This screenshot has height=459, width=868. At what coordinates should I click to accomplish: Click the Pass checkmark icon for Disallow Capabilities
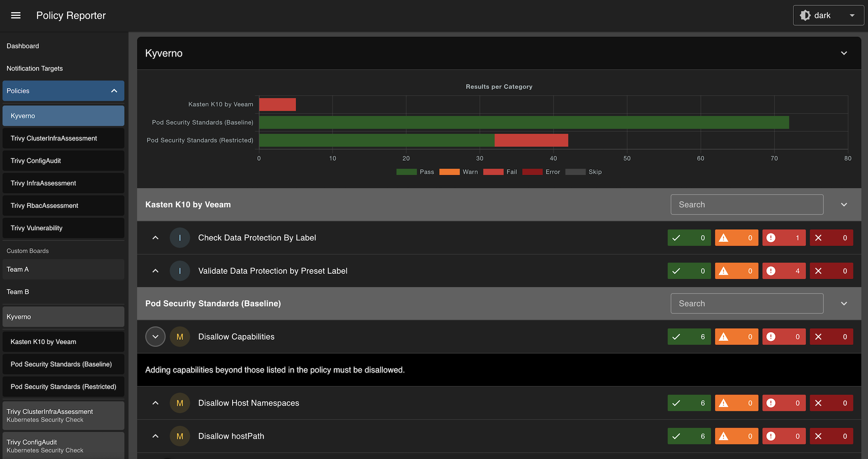pyautogui.click(x=677, y=337)
